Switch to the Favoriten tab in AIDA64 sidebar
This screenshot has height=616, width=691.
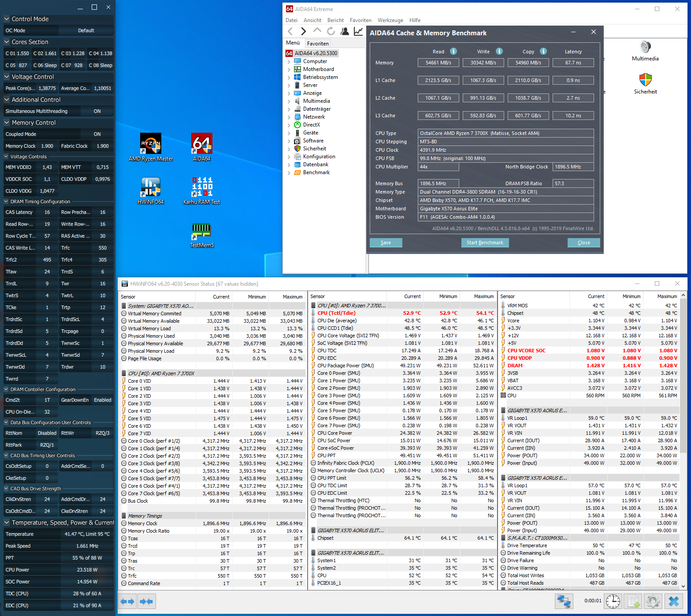tap(318, 43)
